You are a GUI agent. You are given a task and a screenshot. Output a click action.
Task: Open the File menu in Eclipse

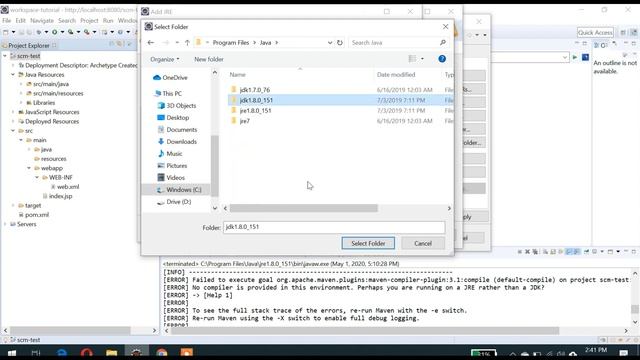point(7,20)
